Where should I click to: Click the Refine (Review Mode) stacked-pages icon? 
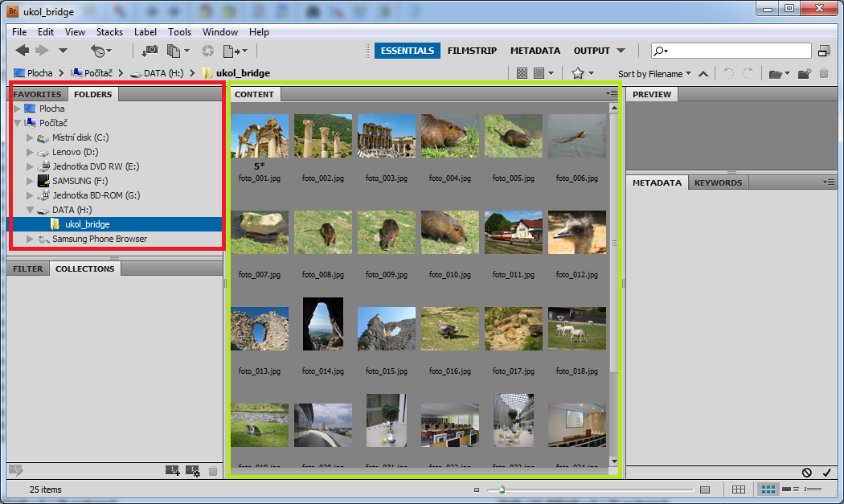coord(174,51)
